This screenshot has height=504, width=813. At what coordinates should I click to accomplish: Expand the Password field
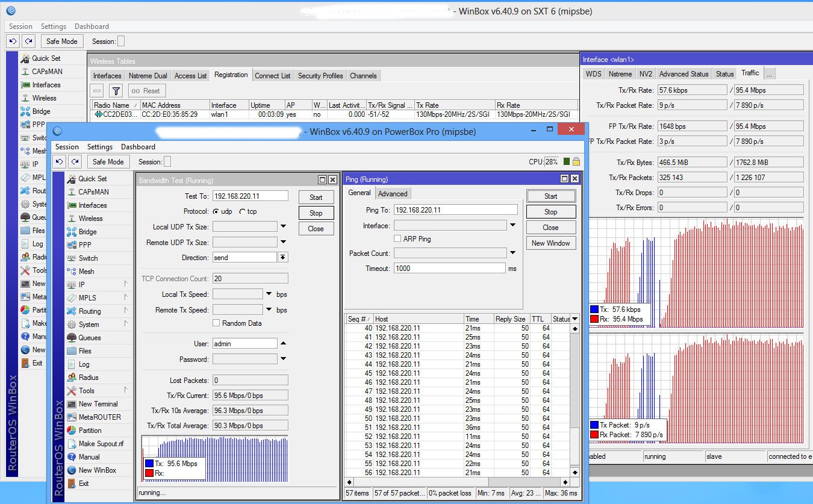[283, 359]
